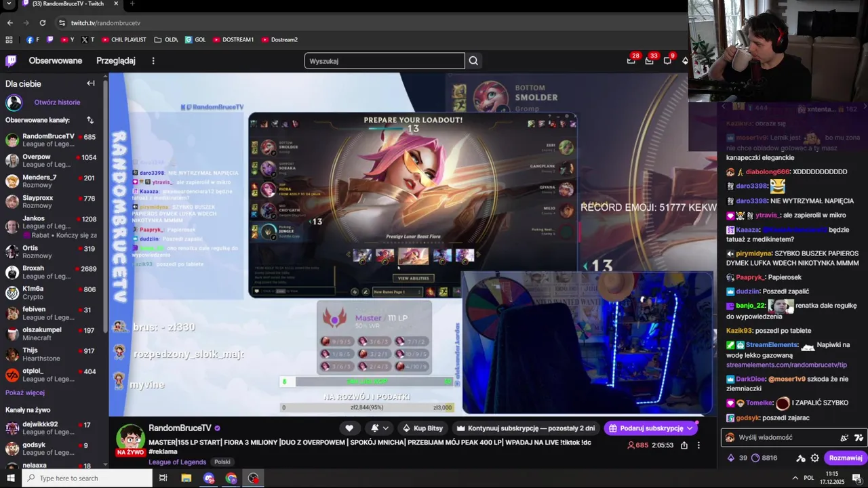868x488 pixels.
Task: Open CHIL PLAYLIST bookmark
Action: (x=123, y=39)
